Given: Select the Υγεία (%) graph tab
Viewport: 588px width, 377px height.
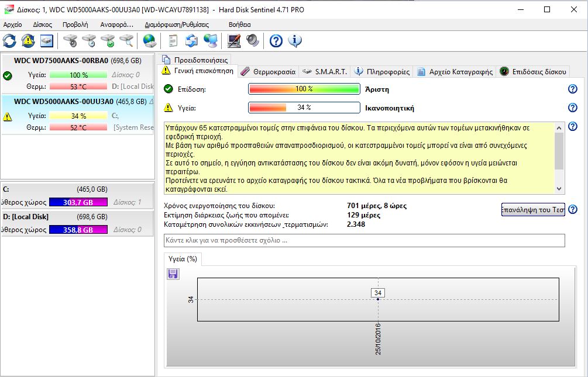Looking at the screenshot, I should pos(183,259).
